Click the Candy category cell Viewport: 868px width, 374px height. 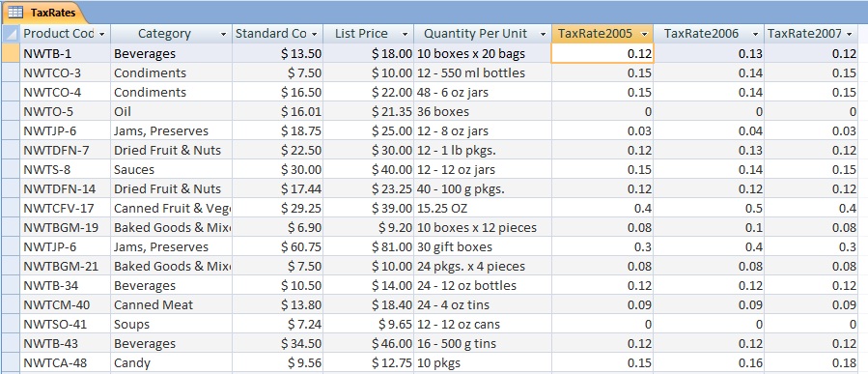[x=171, y=363]
